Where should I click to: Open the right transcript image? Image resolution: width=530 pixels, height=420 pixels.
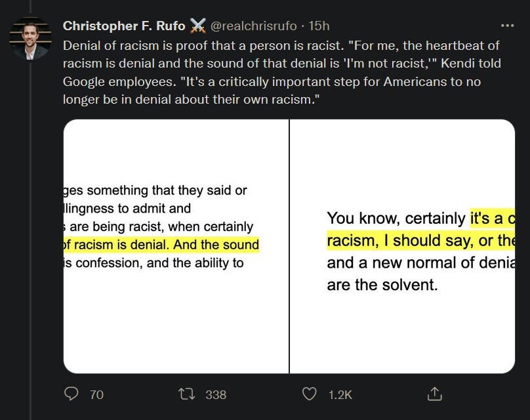pyautogui.click(x=402, y=246)
